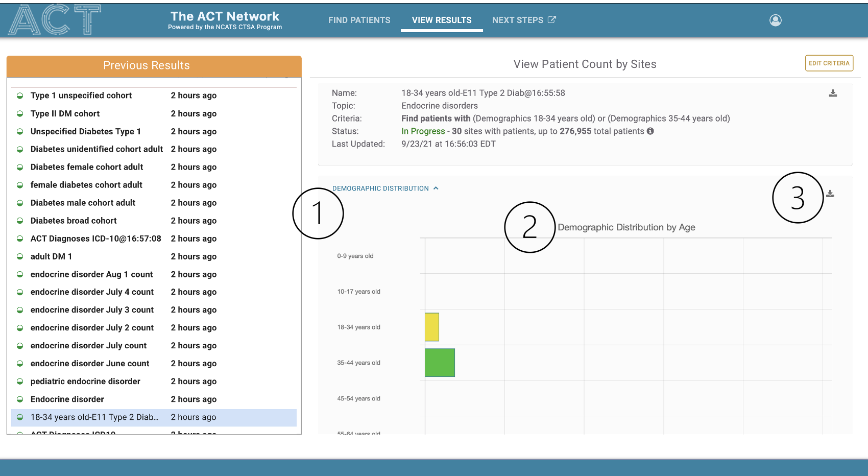Viewport: 868px width, 476px height.
Task: Click status icon beside Type II DM cohort
Action: point(20,114)
